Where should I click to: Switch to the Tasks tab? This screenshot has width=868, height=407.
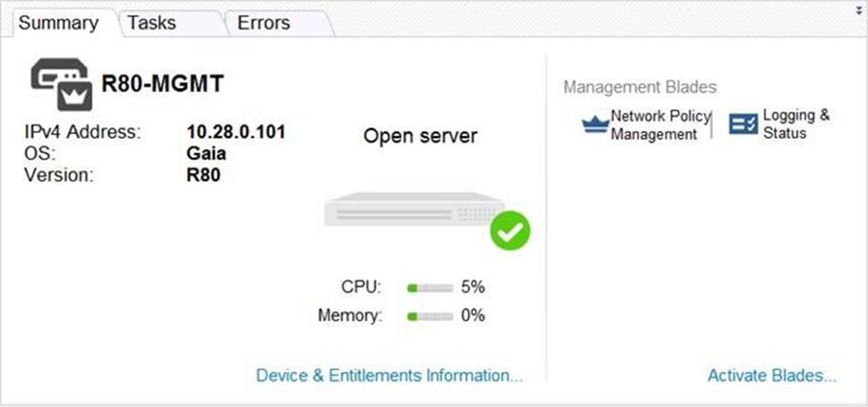tap(151, 22)
